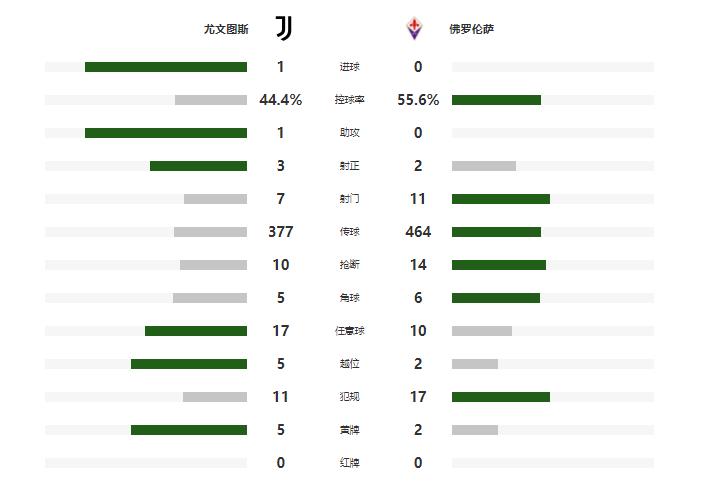Image resolution: width=709 pixels, height=484 pixels.
Task: Click the 射门 row label
Action: click(x=349, y=199)
